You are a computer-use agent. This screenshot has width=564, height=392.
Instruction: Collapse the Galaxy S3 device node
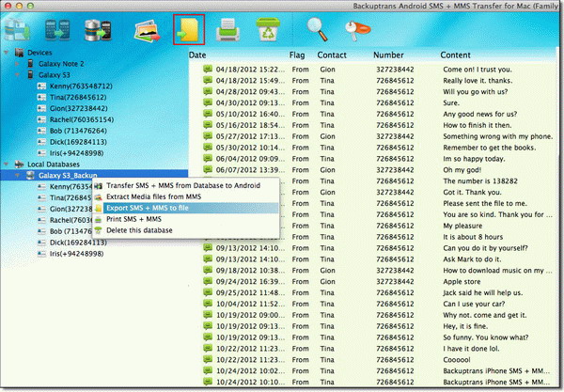point(17,75)
